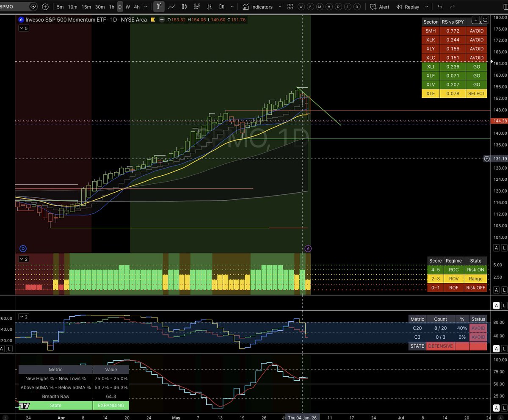Viewport: 508px width, 420px height.
Task: Click the circled W quick-interval icon
Action: [x=301, y=7]
